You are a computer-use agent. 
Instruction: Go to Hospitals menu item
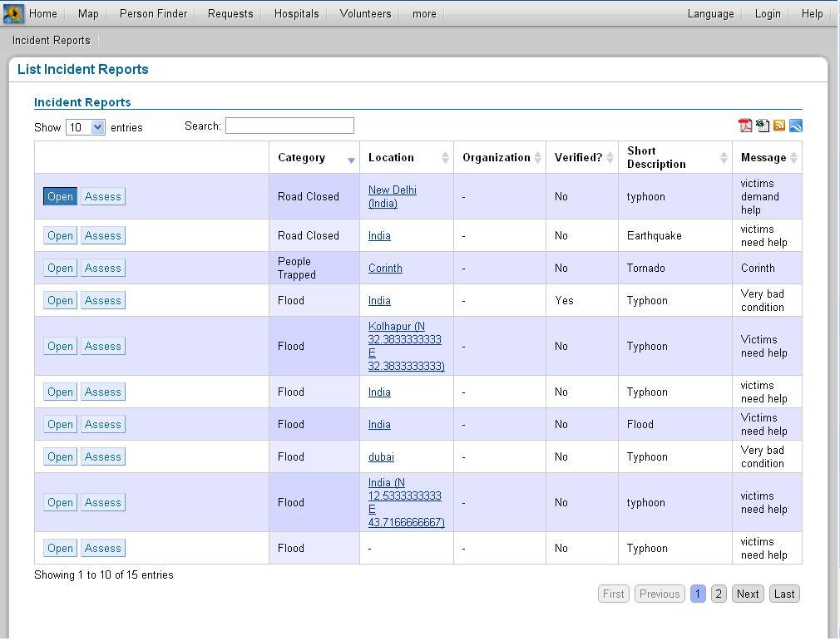296,13
